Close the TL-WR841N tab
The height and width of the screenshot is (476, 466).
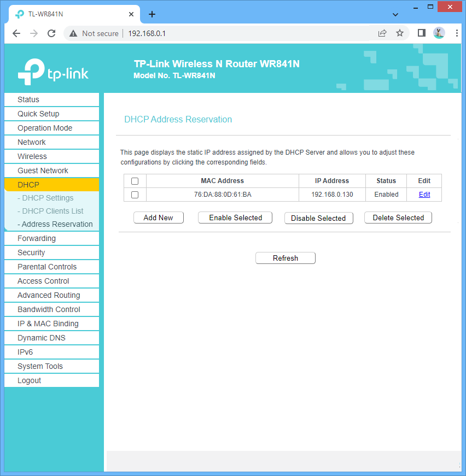131,14
